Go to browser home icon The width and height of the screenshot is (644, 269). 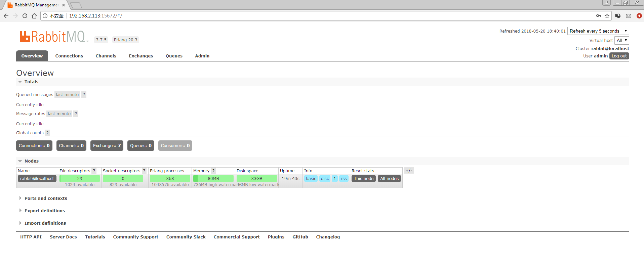point(34,16)
